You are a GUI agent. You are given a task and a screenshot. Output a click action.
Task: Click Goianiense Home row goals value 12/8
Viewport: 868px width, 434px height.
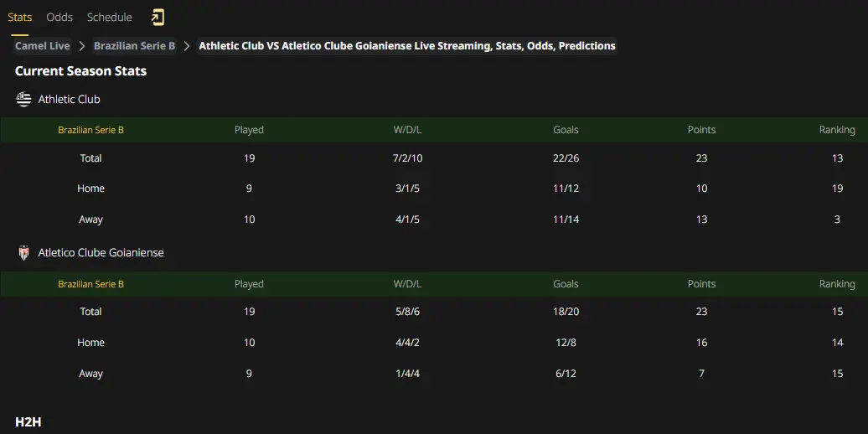566,343
